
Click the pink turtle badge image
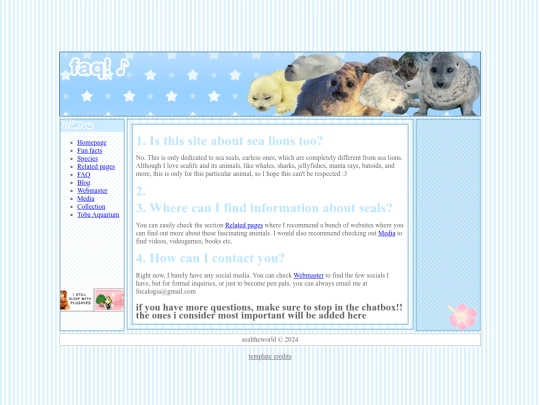109,300
